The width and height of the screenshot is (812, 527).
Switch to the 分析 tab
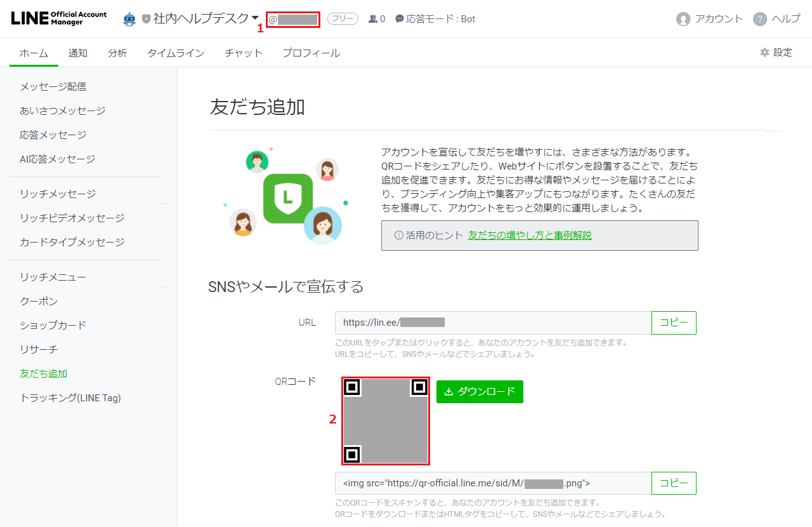point(117,53)
